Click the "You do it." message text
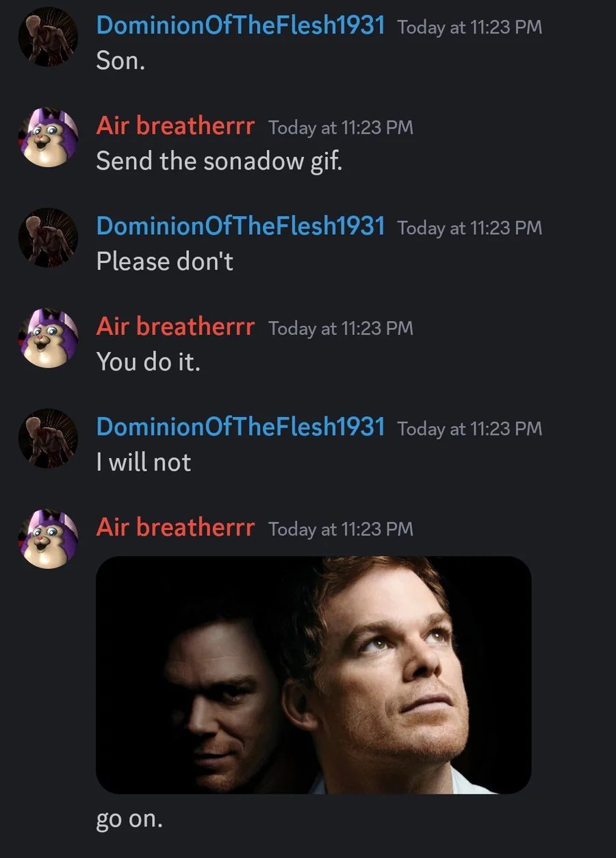The width and height of the screenshot is (616, 858). [148, 362]
